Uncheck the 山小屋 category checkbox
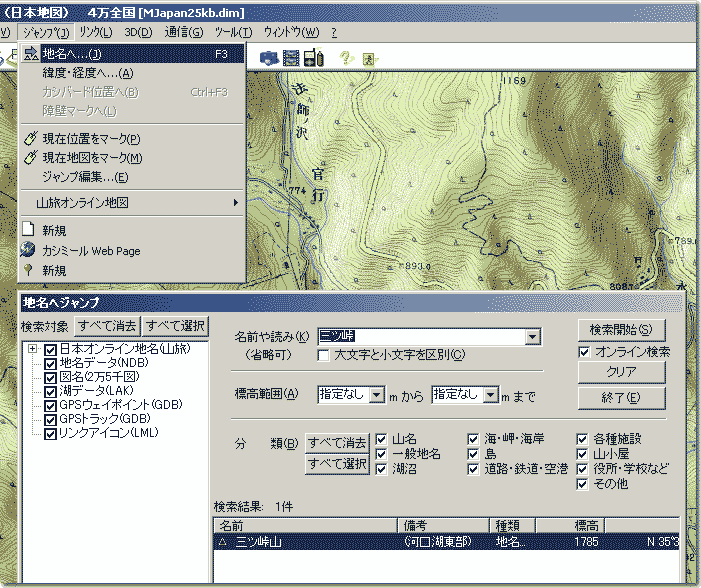This screenshot has height=588, width=701. pyautogui.click(x=584, y=453)
